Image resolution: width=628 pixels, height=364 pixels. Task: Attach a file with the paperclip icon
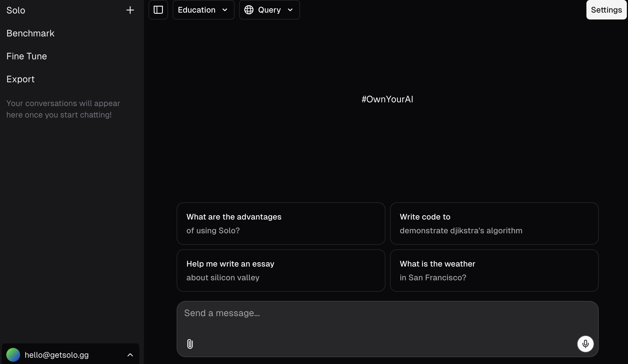[x=190, y=344]
